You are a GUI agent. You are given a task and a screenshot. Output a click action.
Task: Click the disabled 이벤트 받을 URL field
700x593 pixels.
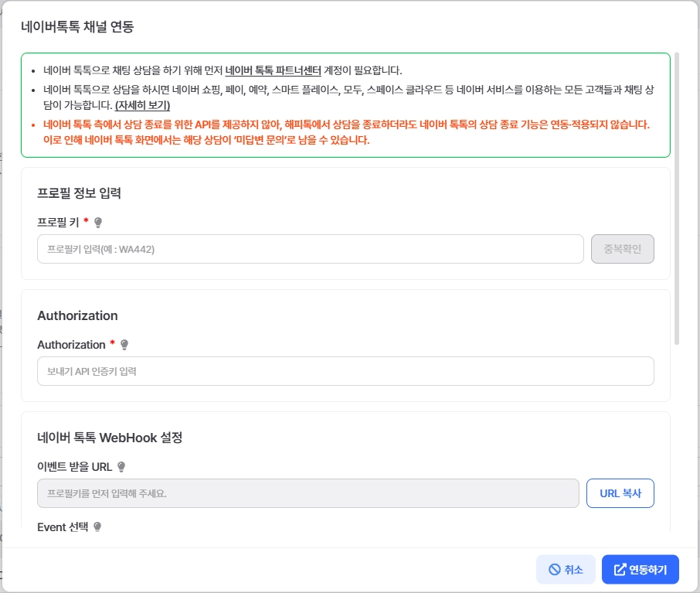tap(308, 493)
